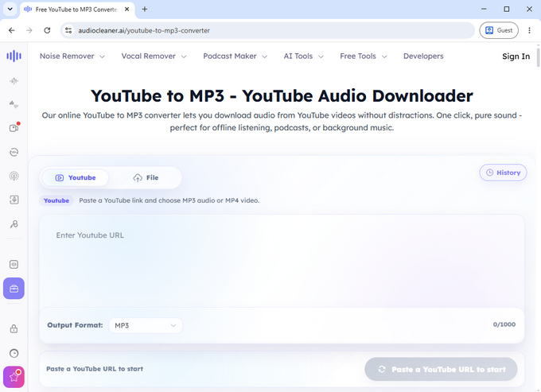Open the Developers page

pos(423,56)
